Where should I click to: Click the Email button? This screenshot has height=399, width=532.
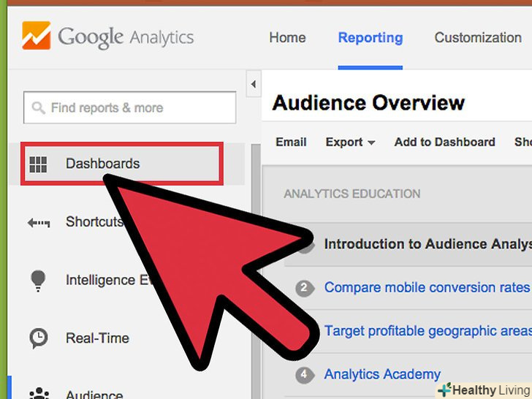291,142
